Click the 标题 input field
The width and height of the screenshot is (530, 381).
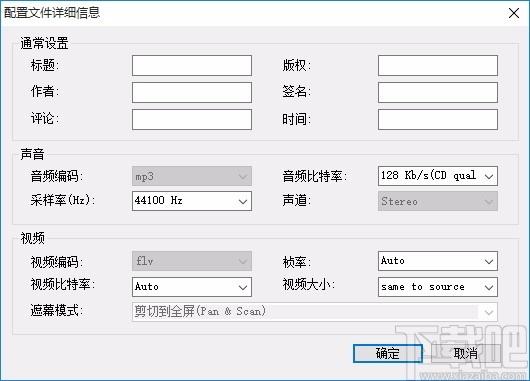(192, 66)
